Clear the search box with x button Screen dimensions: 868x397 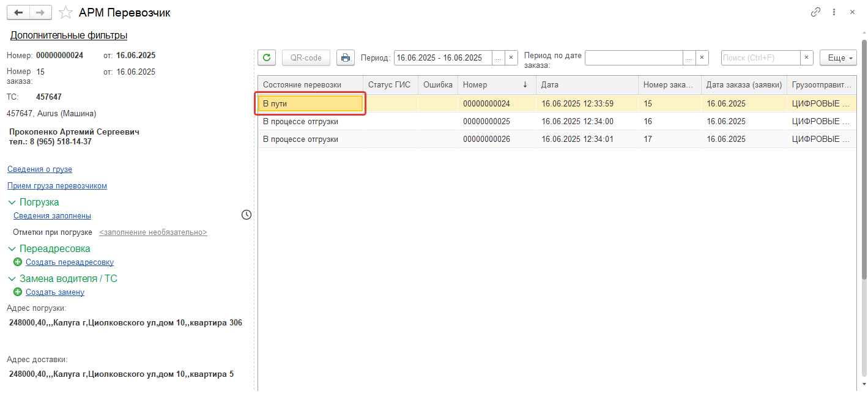click(807, 58)
